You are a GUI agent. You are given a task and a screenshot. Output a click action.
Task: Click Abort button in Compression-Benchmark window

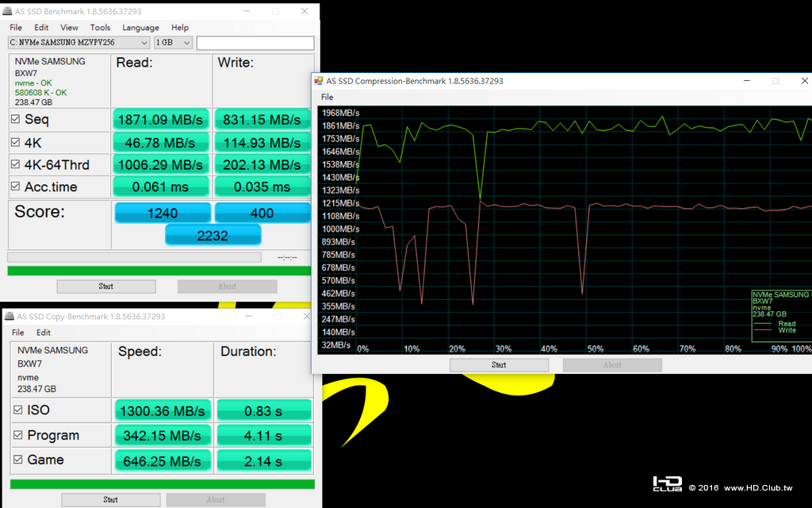[x=612, y=365]
